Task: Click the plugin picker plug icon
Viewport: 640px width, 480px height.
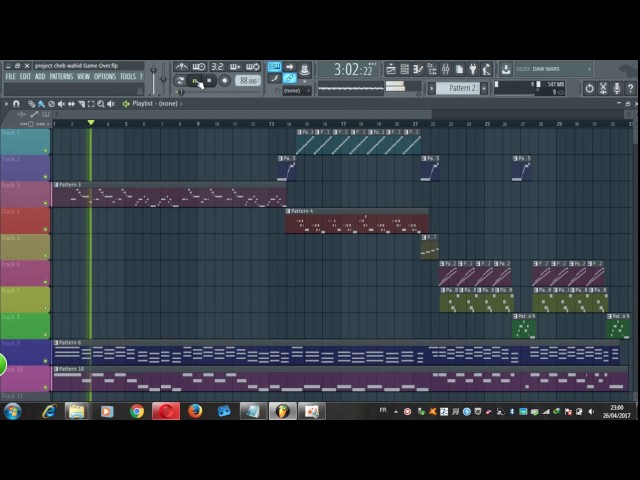Action: tap(473, 69)
